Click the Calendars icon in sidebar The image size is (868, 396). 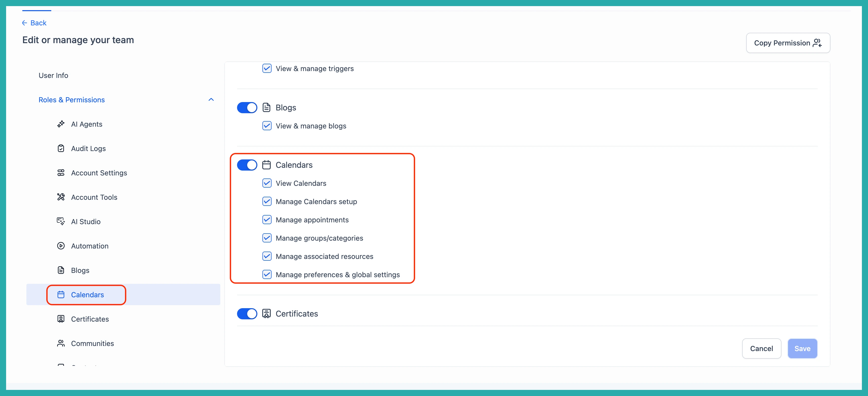61,294
